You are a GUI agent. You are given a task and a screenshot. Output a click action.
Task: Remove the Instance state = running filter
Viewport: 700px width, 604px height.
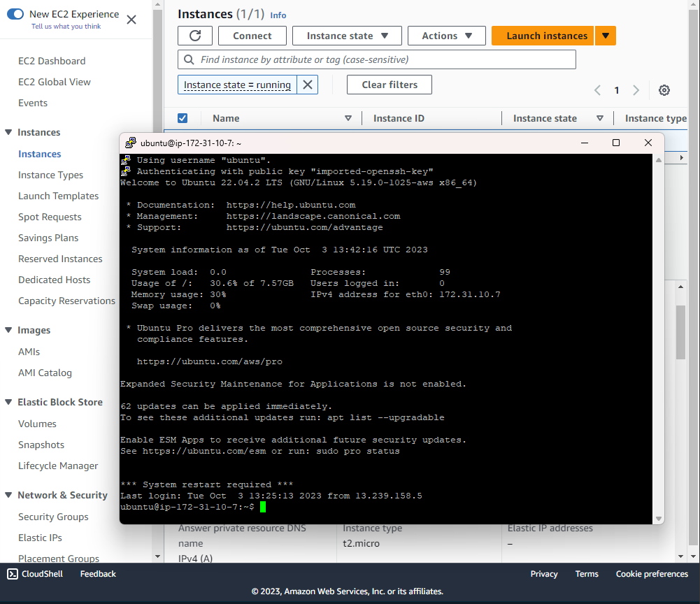[308, 85]
